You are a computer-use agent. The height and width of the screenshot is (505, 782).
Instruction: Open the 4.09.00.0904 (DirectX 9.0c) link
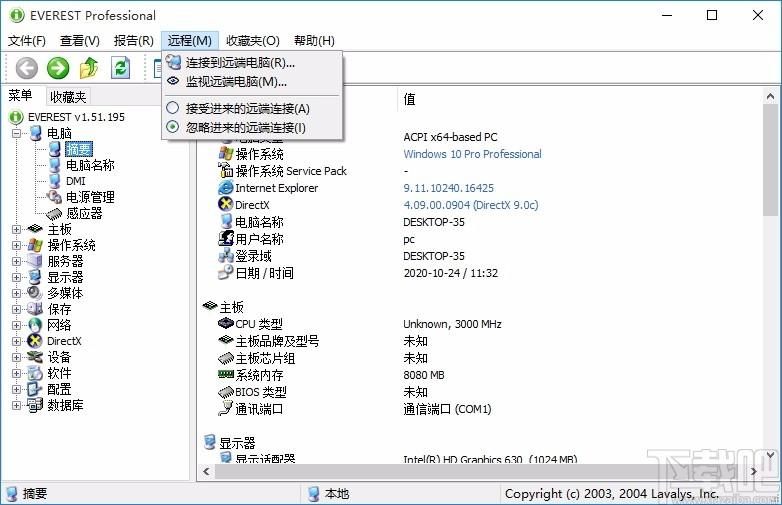pyautogui.click(x=471, y=205)
